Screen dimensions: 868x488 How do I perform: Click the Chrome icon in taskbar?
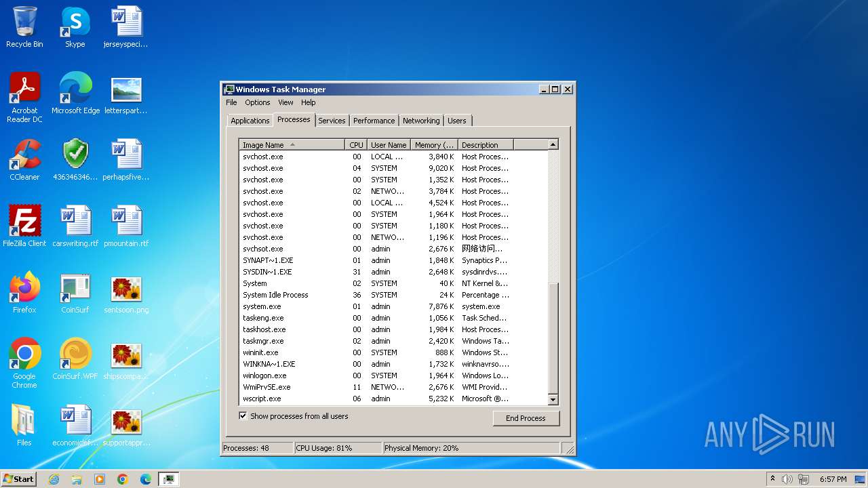tap(123, 479)
